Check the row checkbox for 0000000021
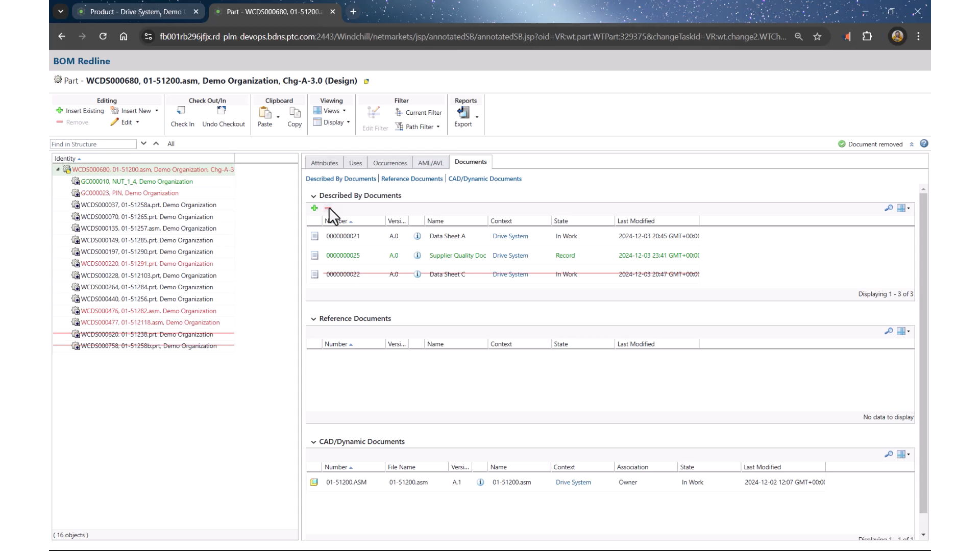 pos(314,236)
